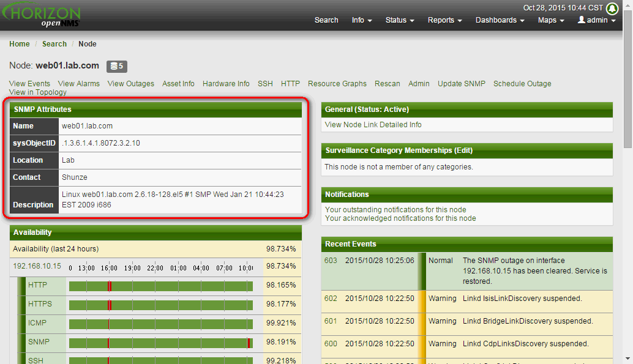This screenshot has width=633, height=364.
Task: Click the Horizon OpenNMS logo
Action: (42, 15)
